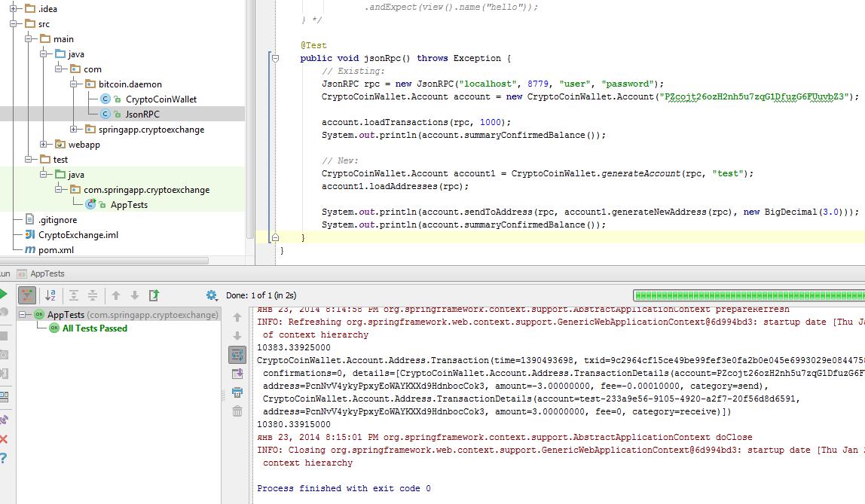Click the @Test annotation in editor
Viewport: 865px width, 504px height.
tap(313, 45)
